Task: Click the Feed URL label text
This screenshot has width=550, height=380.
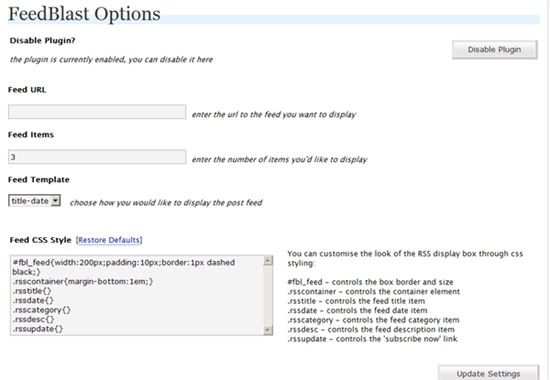Action: click(27, 90)
